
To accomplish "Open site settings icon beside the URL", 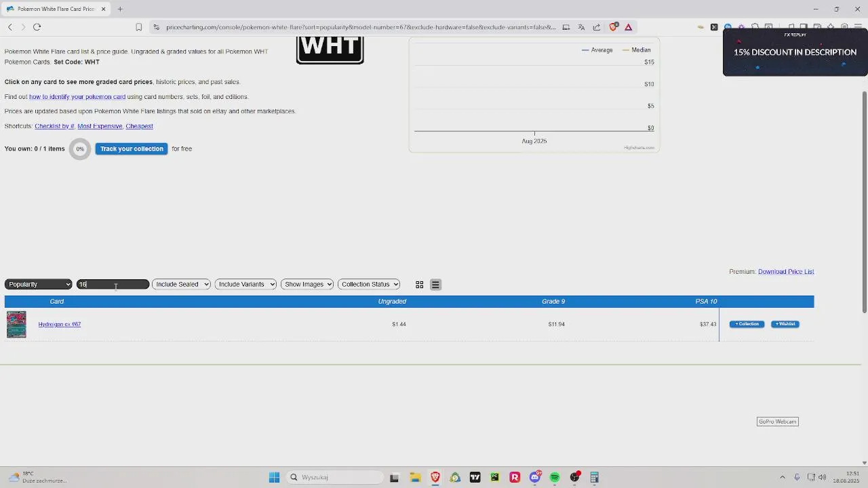I will 157,27.
